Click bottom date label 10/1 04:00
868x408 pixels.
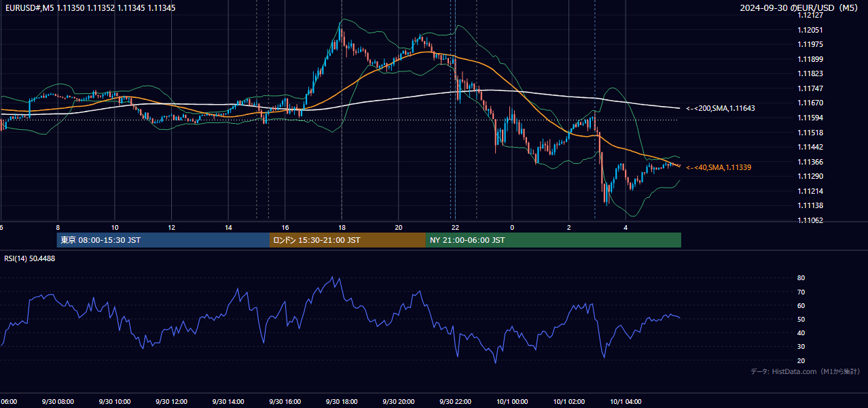(x=626, y=402)
